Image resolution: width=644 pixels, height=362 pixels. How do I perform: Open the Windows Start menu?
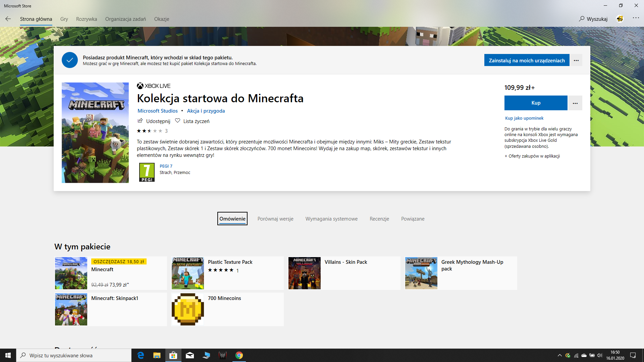tap(8, 355)
